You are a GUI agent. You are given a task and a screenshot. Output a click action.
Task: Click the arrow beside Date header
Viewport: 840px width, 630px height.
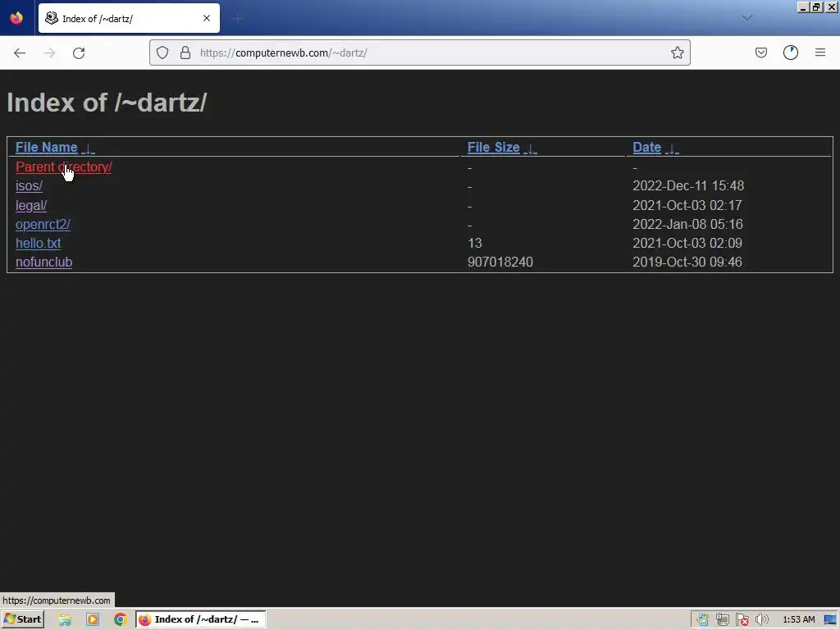pyautogui.click(x=672, y=148)
